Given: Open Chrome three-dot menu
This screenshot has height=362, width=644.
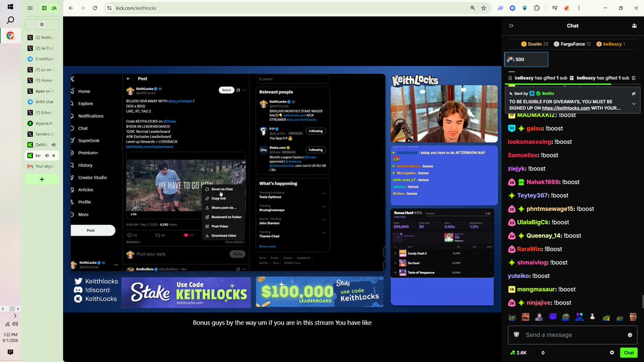Looking at the screenshot, I should pos(578,8).
